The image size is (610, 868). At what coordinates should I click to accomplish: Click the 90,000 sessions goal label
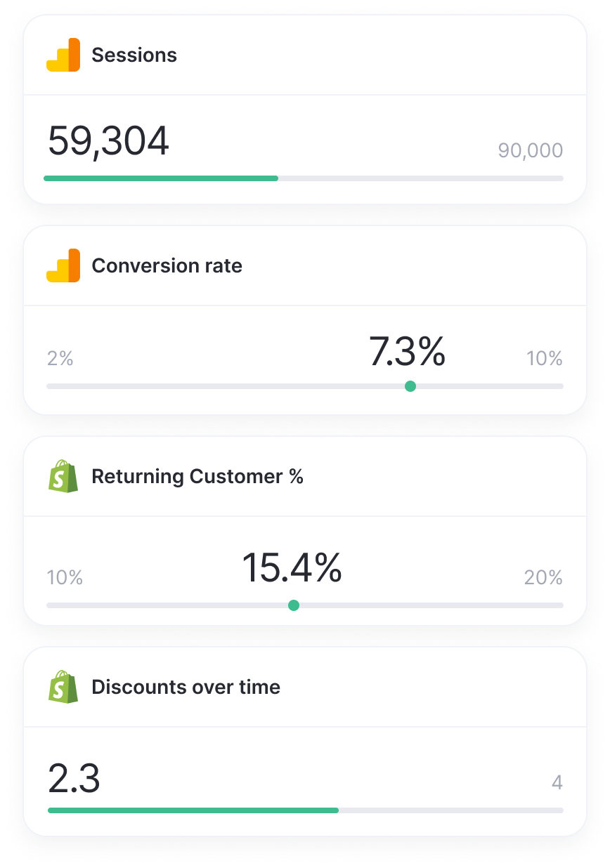coord(531,150)
